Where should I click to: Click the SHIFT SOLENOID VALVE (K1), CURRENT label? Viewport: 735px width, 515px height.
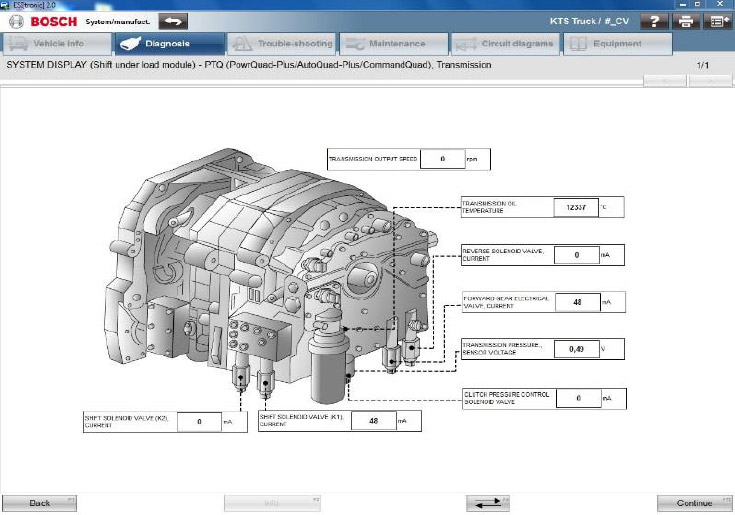click(301, 420)
